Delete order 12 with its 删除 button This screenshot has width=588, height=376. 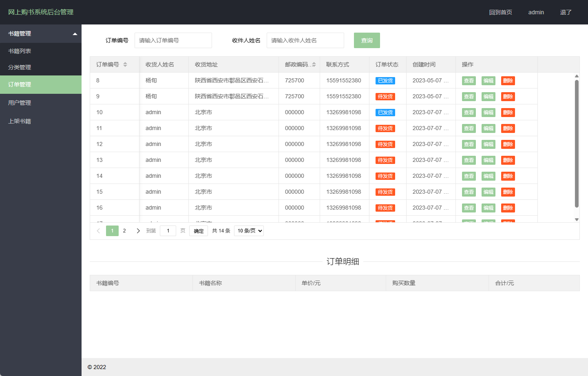pyautogui.click(x=508, y=144)
